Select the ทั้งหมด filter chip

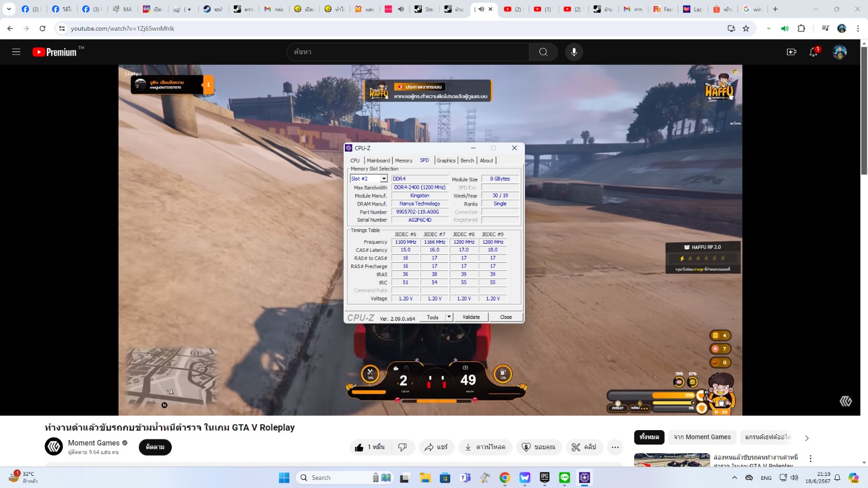(649, 437)
